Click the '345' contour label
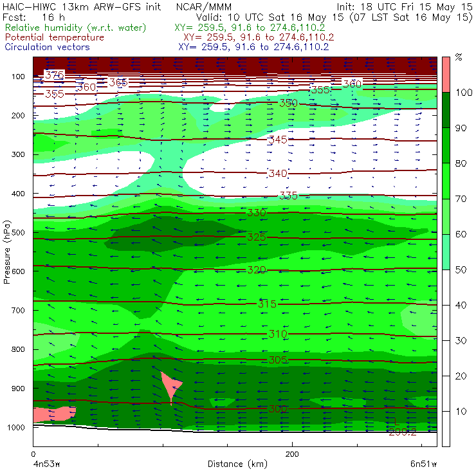 pyautogui.click(x=278, y=140)
